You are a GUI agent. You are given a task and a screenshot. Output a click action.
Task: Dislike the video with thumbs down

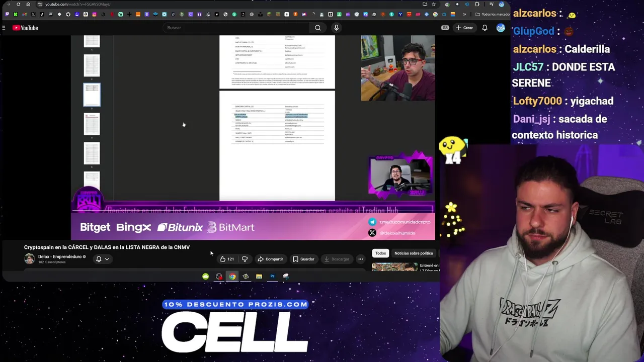pos(245,259)
